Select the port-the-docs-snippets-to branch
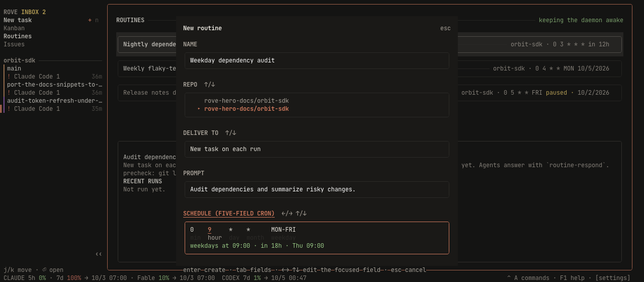Image resolution: width=644 pixels, height=282 pixels. tap(54, 85)
